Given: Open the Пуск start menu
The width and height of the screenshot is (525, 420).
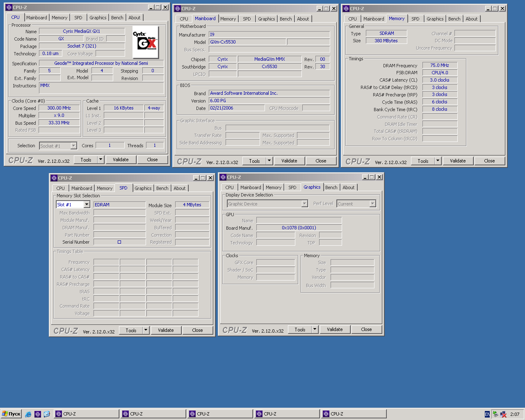Looking at the screenshot, I should [x=11, y=414].
